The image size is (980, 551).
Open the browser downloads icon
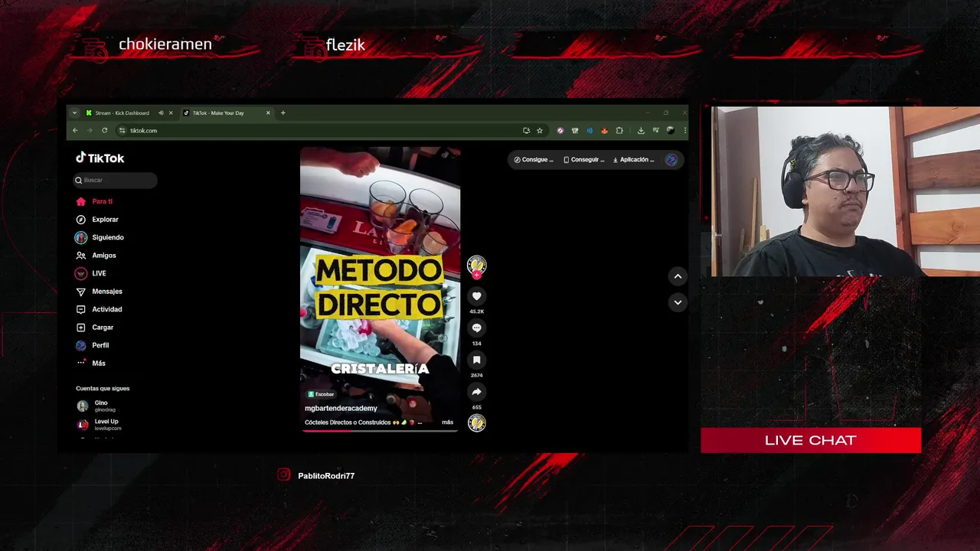[x=641, y=131]
